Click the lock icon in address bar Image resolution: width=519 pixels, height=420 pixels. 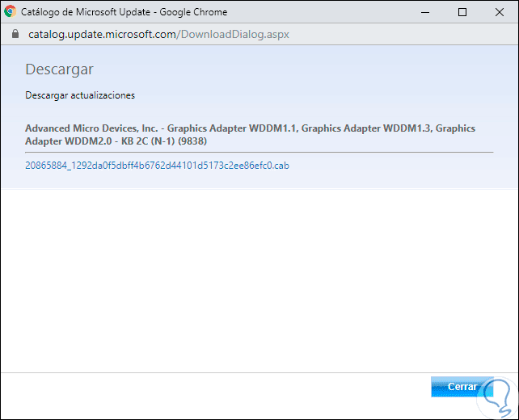pyautogui.click(x=15, y=34)
